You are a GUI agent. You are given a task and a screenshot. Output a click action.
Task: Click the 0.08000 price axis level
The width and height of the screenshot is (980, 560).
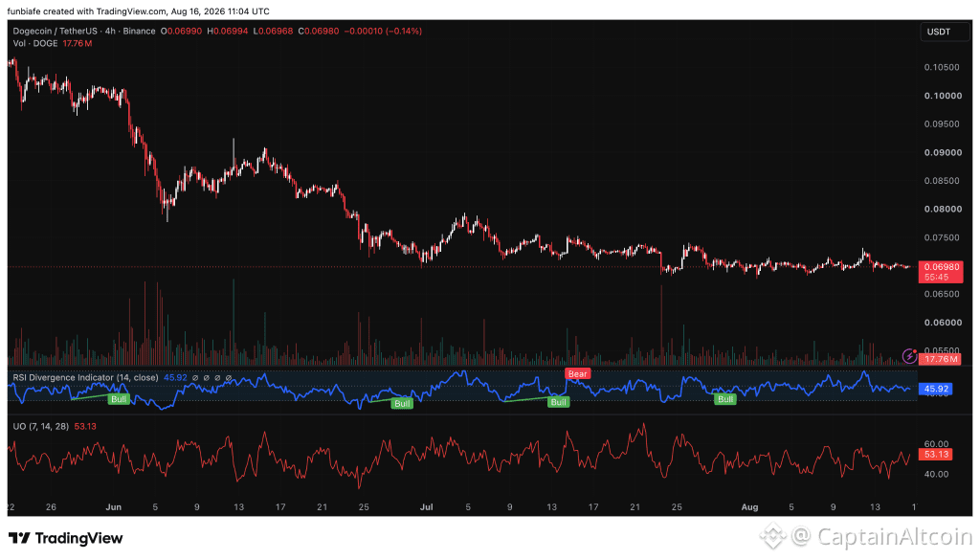click(943, 209)
